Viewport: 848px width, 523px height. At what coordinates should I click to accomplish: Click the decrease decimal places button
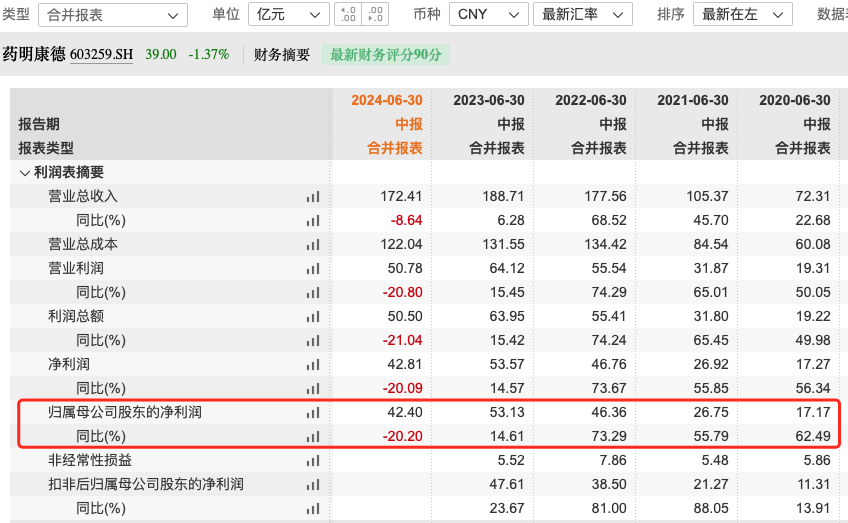tap(376, 15)
